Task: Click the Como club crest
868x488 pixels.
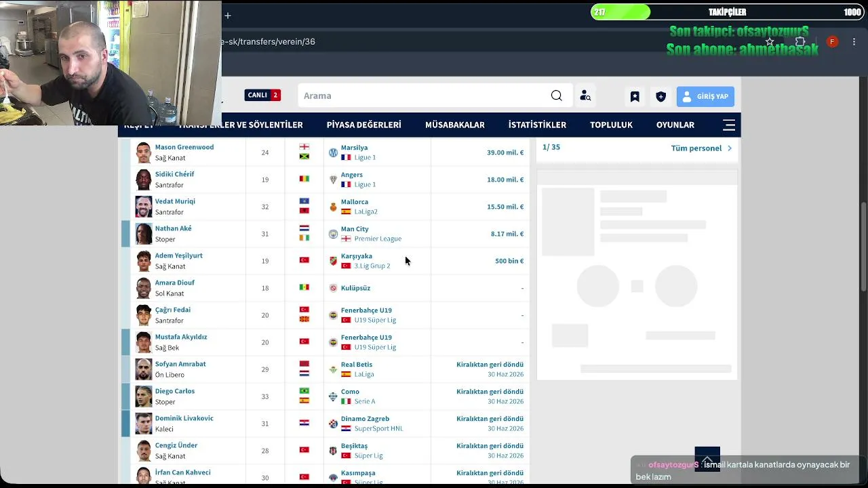Action: [x=333, y=396]
